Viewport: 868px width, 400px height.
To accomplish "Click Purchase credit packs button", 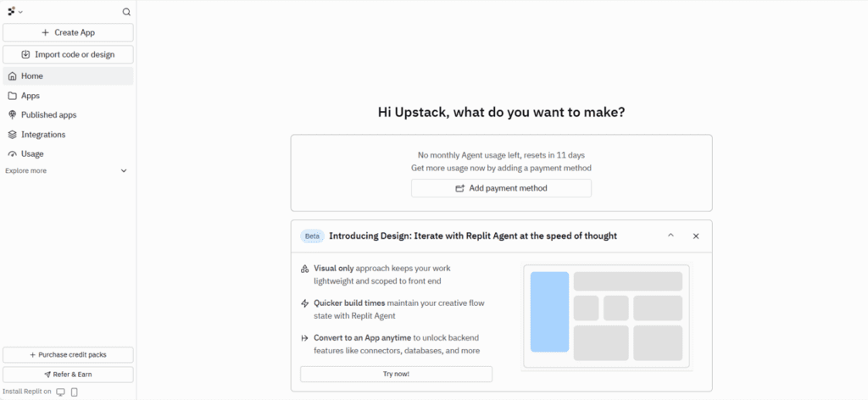I will click(x=68, y=354).
